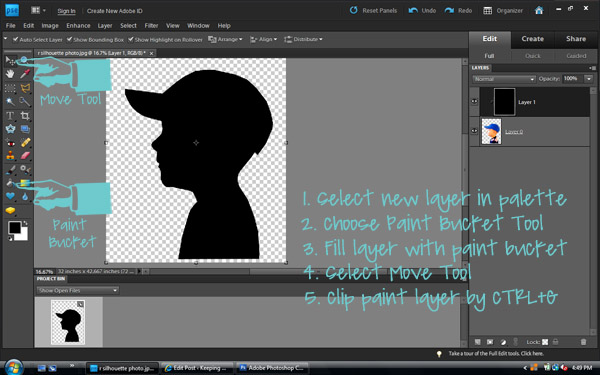Select the Quick Selection tool
The height and width of the screenshot is (375, 600).
click(x=25, y=102)
